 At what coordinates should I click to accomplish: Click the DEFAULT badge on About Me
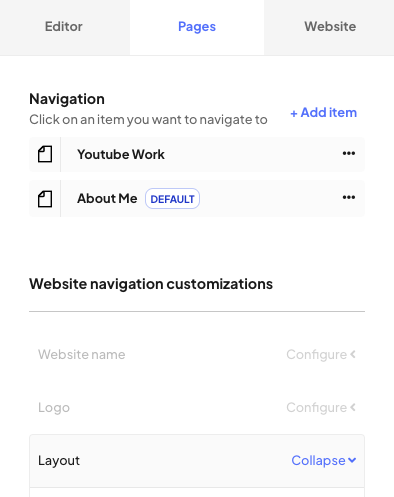point(172,199)
